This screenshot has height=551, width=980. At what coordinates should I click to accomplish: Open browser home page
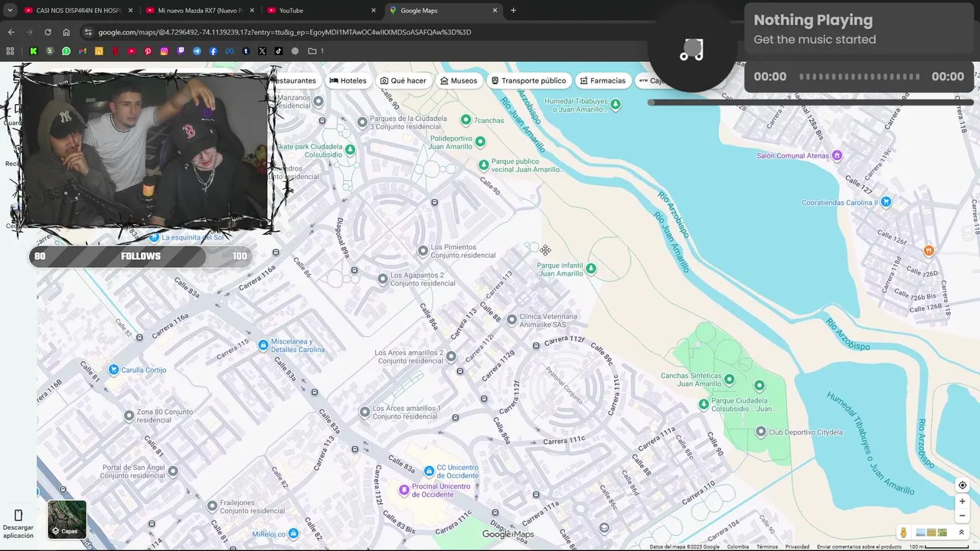pyautogui.click(x=66, y=32)
